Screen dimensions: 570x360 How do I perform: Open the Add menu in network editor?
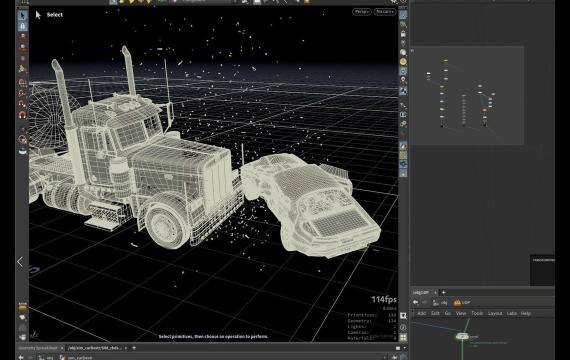point(422,313)
